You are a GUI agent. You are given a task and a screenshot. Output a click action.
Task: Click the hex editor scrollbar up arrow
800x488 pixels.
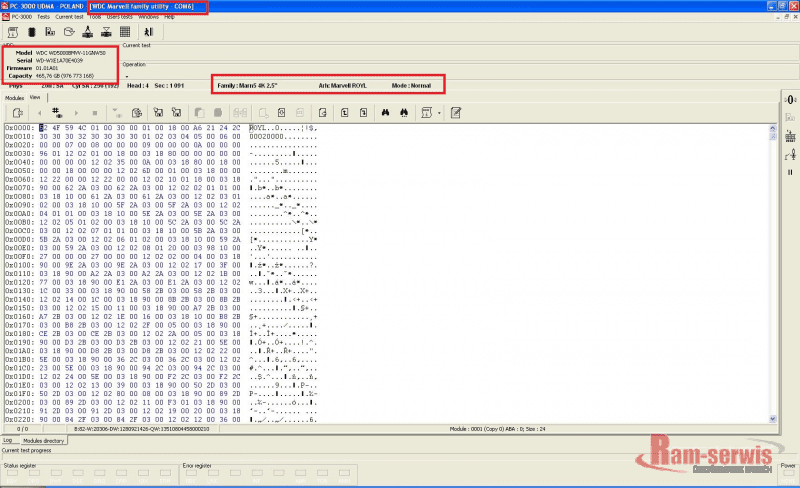click(x=774, y=127)
